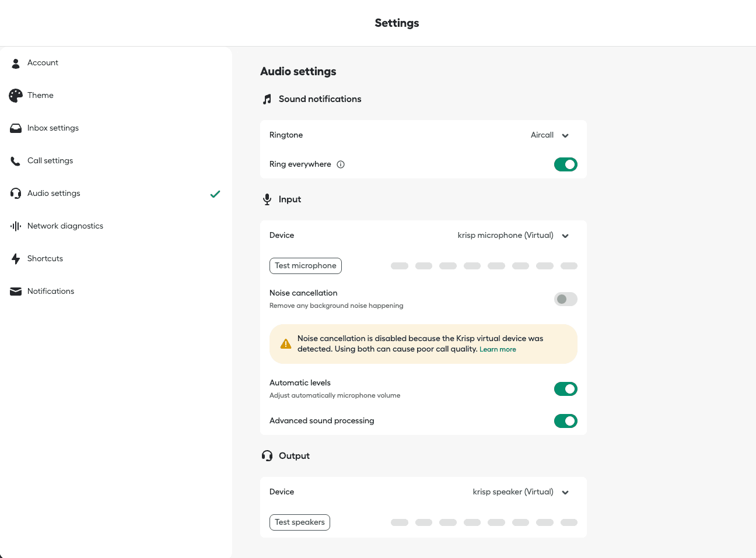Turn off Automatic levels
756x558 pixels.
[x=565, y=389]
